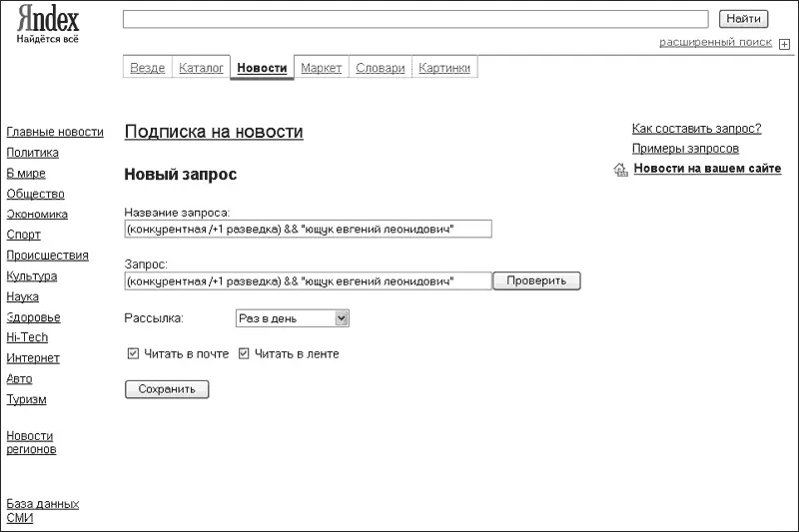This screenshot has height=532, width=799.
Task: Open the Интернет news section
Action: click(x=33, y=358)
